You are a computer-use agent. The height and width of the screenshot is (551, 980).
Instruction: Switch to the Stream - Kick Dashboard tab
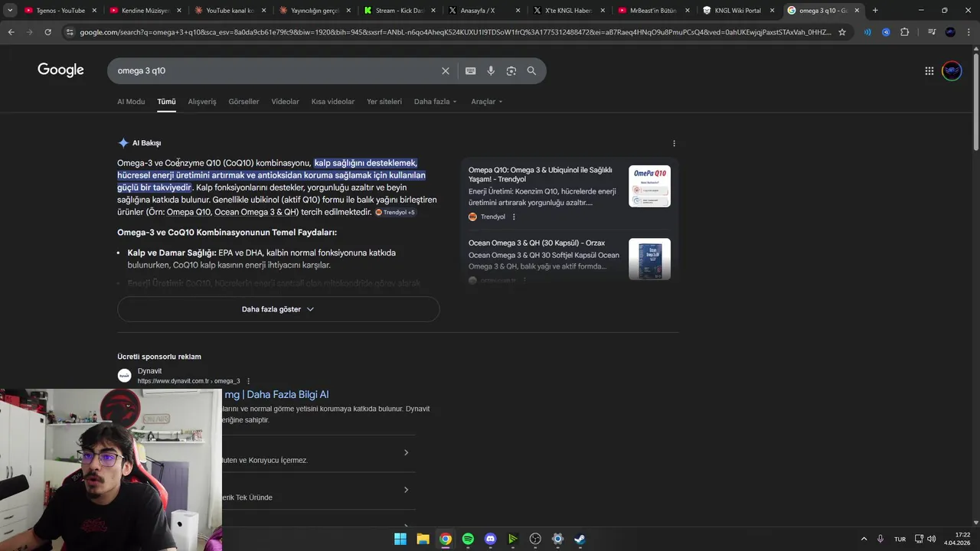(400, 11)
